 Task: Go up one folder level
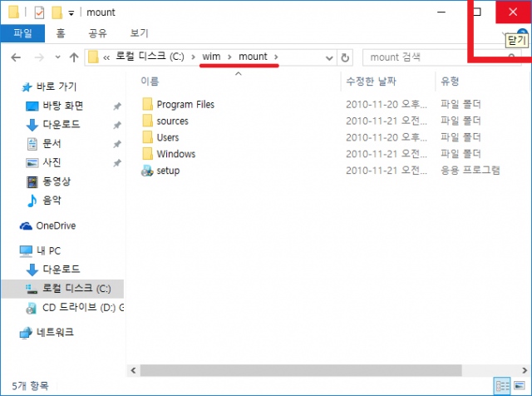coord(74,57)
